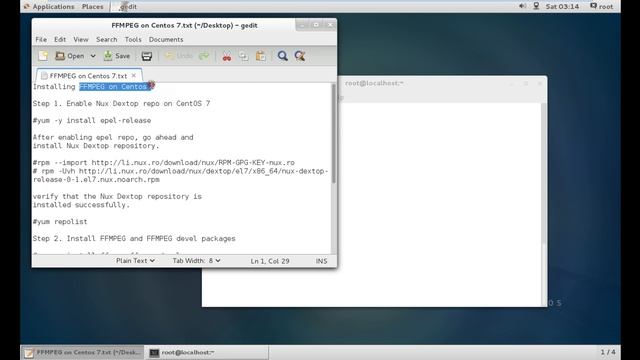Click 'Step 1. Enable Nux Dextop repo' line

(121, 104)
